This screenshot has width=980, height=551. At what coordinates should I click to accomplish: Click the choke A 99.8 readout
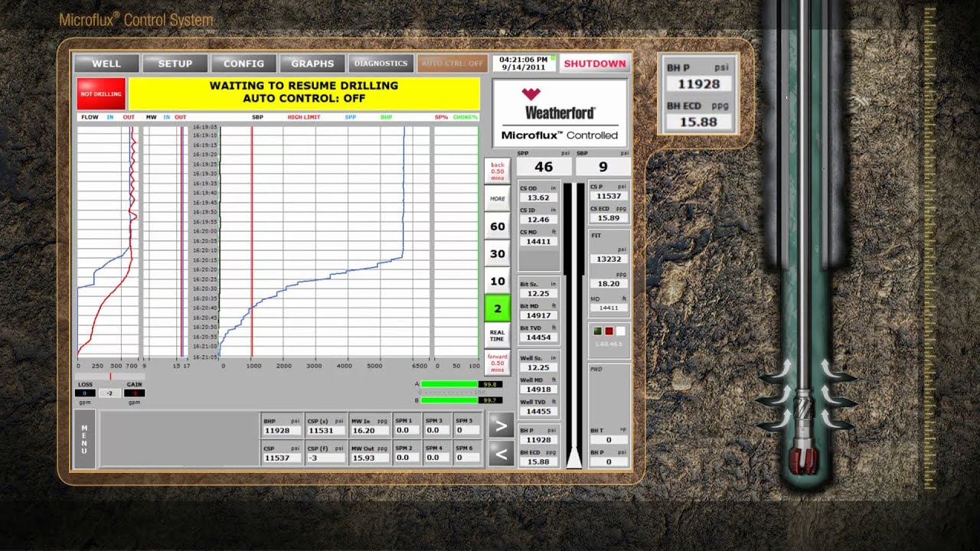(x=490, y=384)
